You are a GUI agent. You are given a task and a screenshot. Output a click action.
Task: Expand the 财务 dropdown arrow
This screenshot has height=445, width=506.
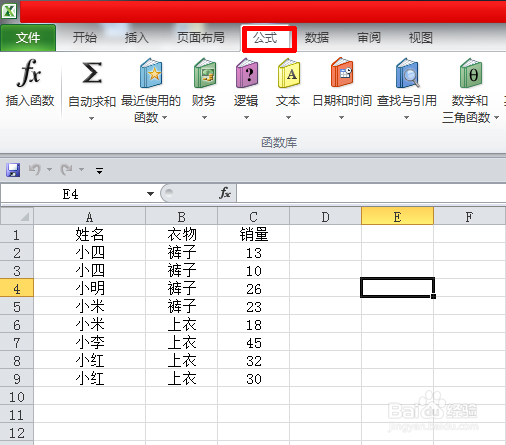(204, 117)
